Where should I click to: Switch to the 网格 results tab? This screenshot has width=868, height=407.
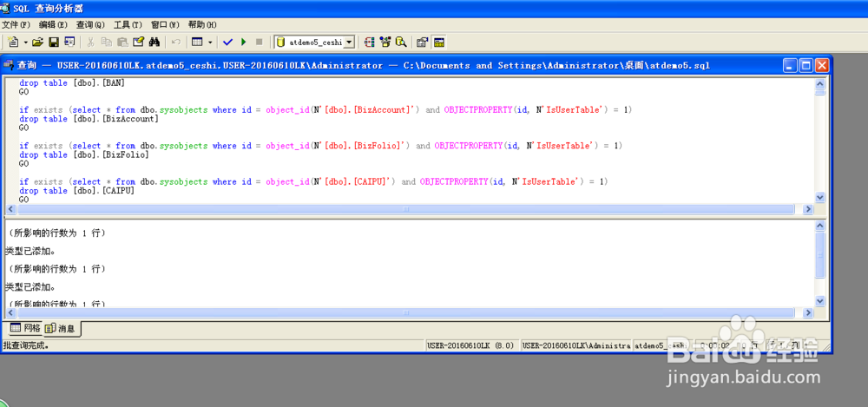point(25,328)
